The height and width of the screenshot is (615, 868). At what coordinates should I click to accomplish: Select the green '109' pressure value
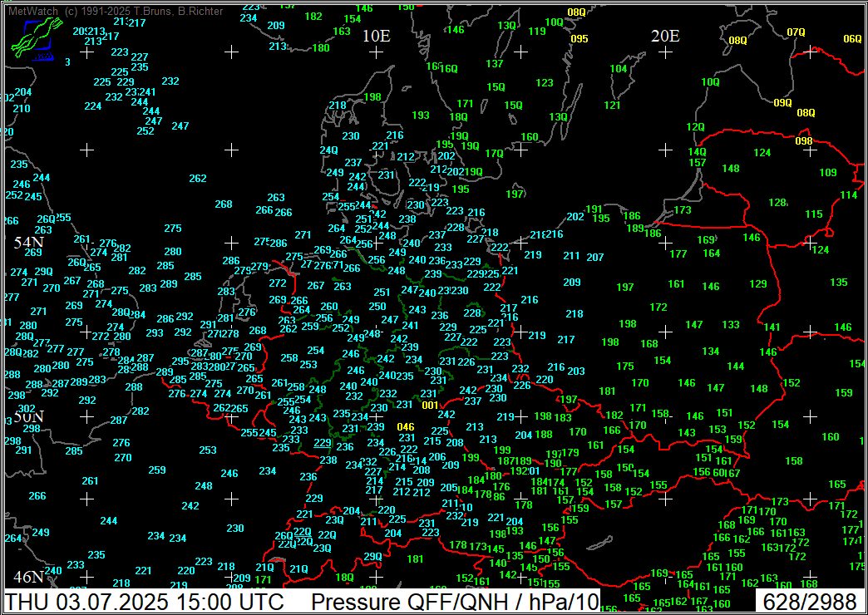tap(828, 173)
